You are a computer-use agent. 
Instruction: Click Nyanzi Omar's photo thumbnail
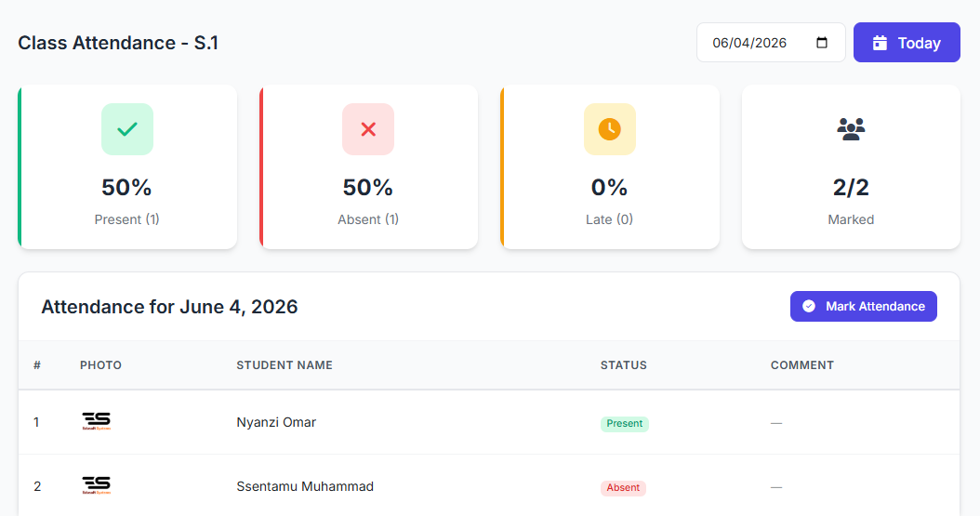coord(97,422)
